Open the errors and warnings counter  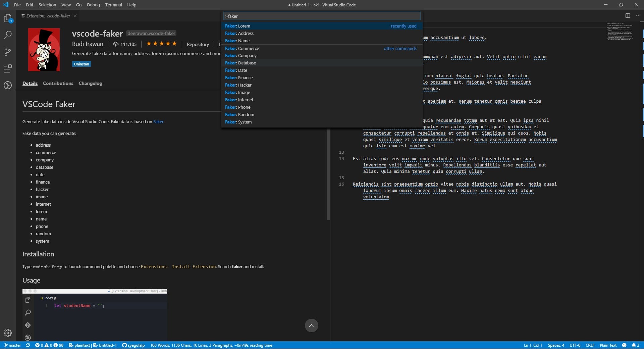(49, 345)
